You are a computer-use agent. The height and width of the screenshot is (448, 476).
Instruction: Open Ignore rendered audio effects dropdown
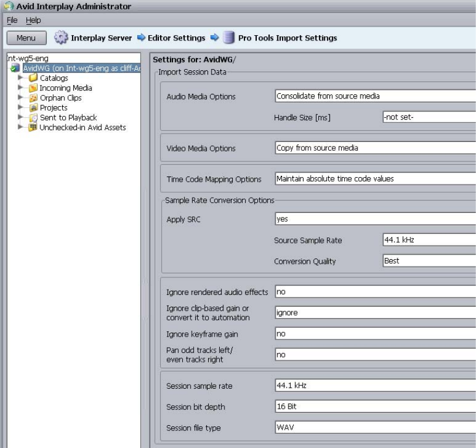point(375,292)
